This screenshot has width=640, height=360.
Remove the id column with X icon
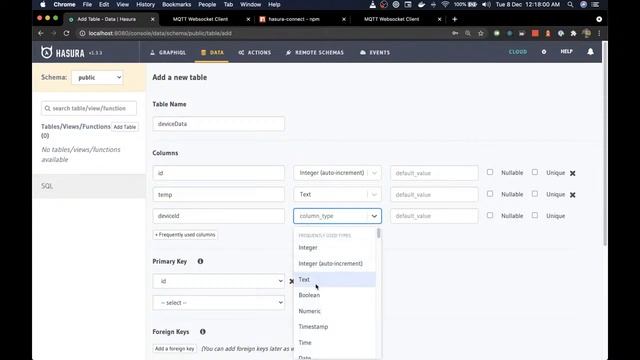click(573, 173)
